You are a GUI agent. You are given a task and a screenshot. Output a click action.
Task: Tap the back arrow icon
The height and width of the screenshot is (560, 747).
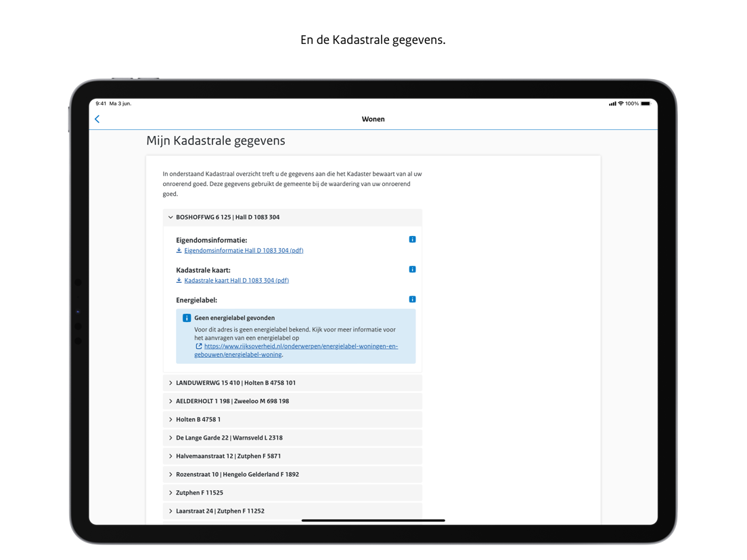tap(97, 119)
